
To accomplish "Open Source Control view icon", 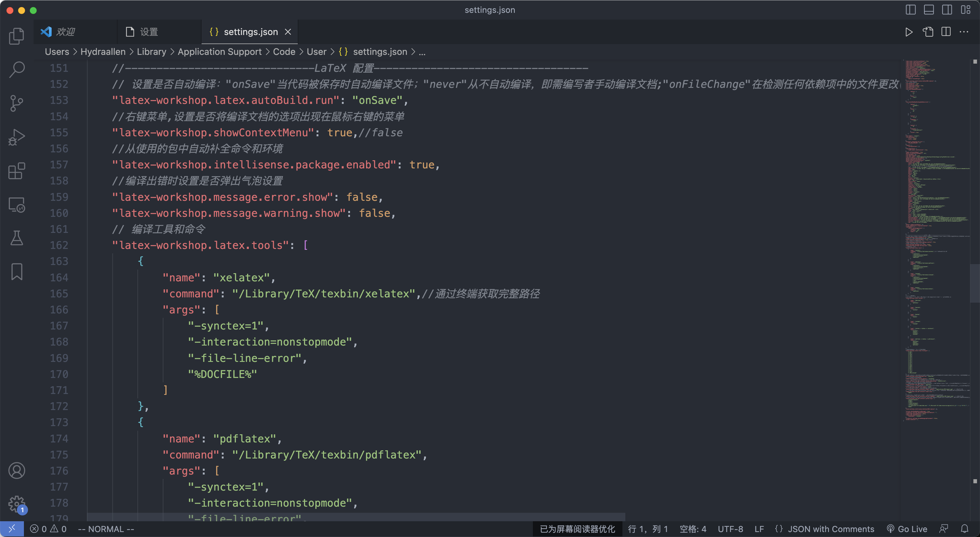I will click(x=16, y=103).
